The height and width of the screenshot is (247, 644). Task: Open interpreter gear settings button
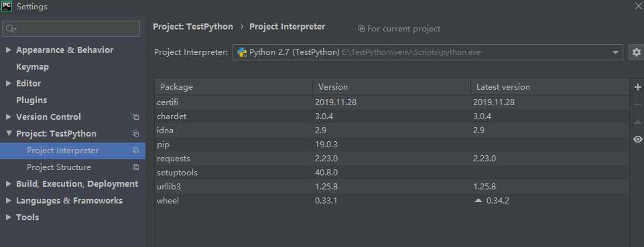(x=636, y=52)
